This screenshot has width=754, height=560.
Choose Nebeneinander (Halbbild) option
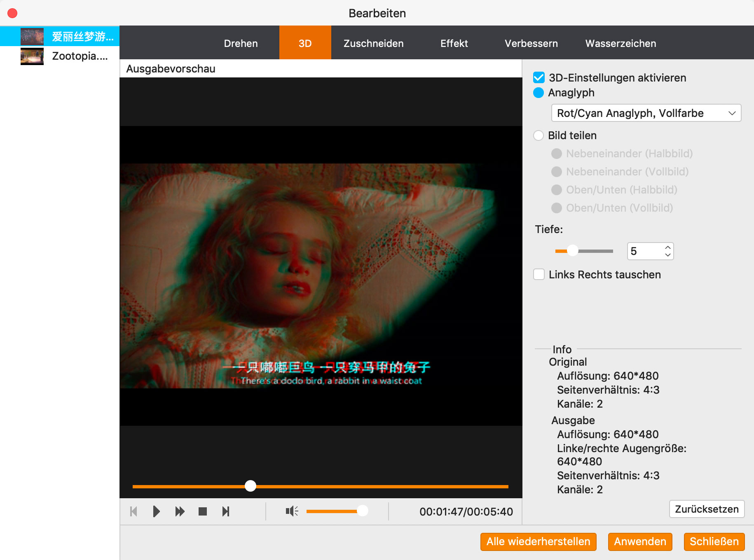(x=557, y=154)
